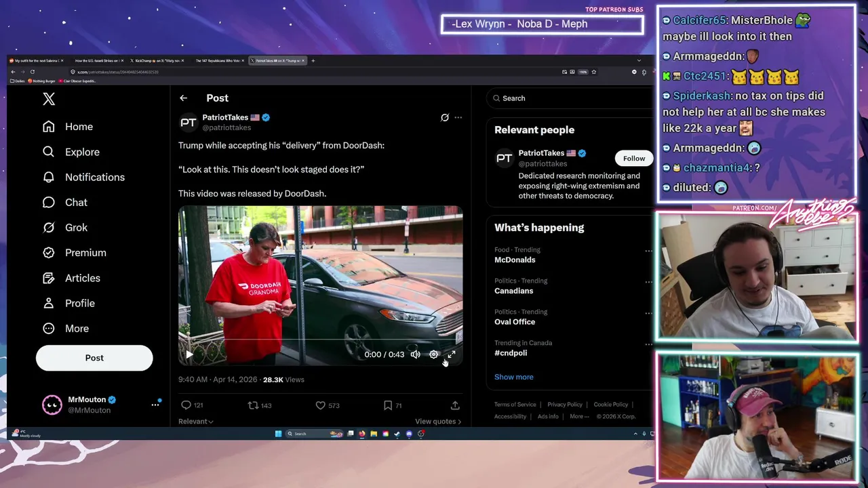Open Ads info footer link
Screen dimensions: 868x488
click(x=548, y=417)
